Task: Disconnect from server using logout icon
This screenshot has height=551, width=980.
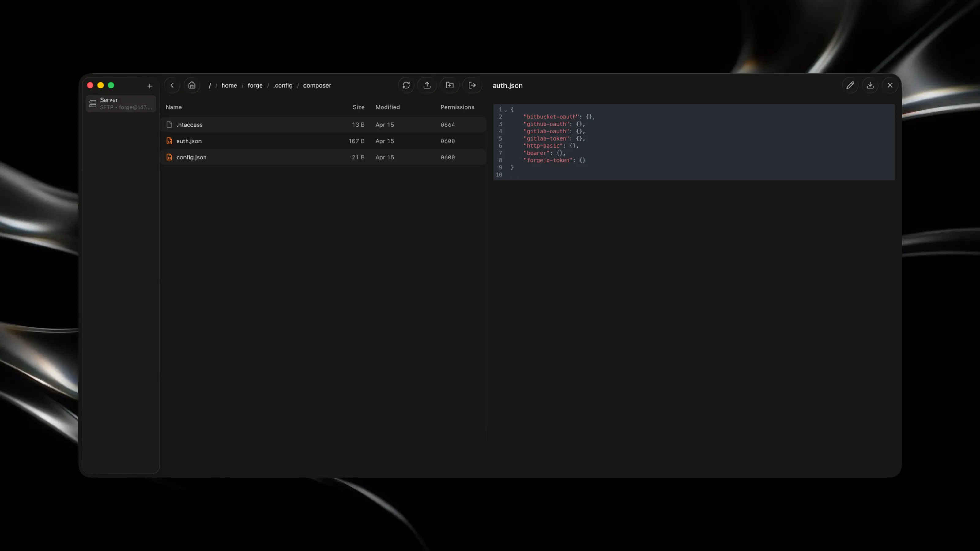Action: [x=472, y=85]
